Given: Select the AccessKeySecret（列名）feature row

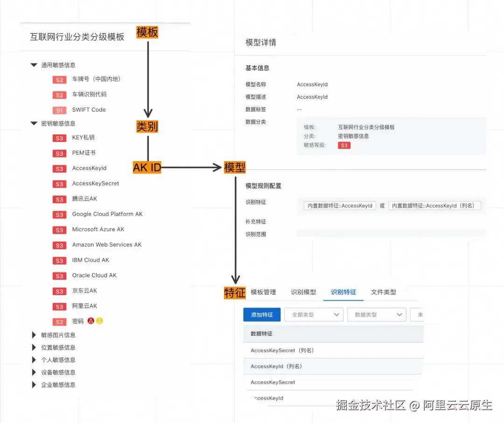Looking at the screenshot, I should 281,350.
